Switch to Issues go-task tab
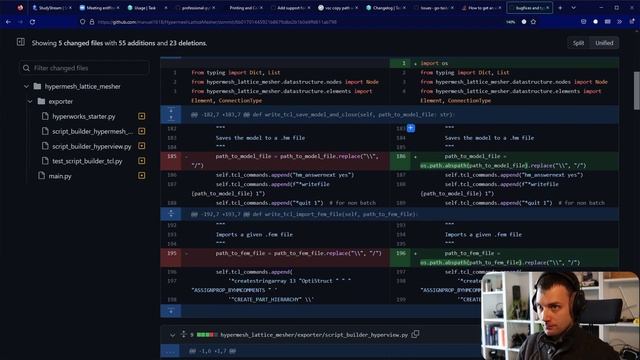The width and height of the screenshot is (640, 360). point(434,8)
